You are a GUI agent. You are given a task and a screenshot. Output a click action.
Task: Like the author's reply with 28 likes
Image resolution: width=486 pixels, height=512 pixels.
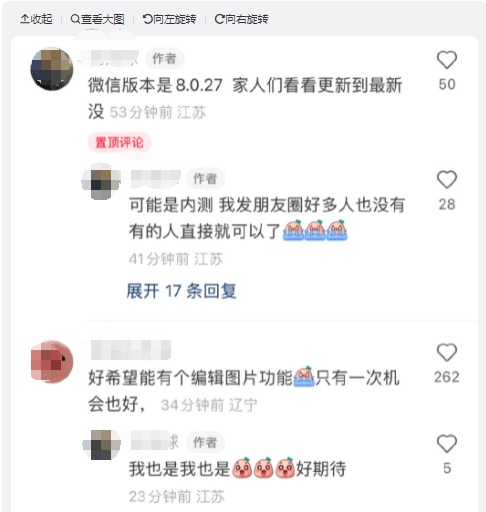446,180
